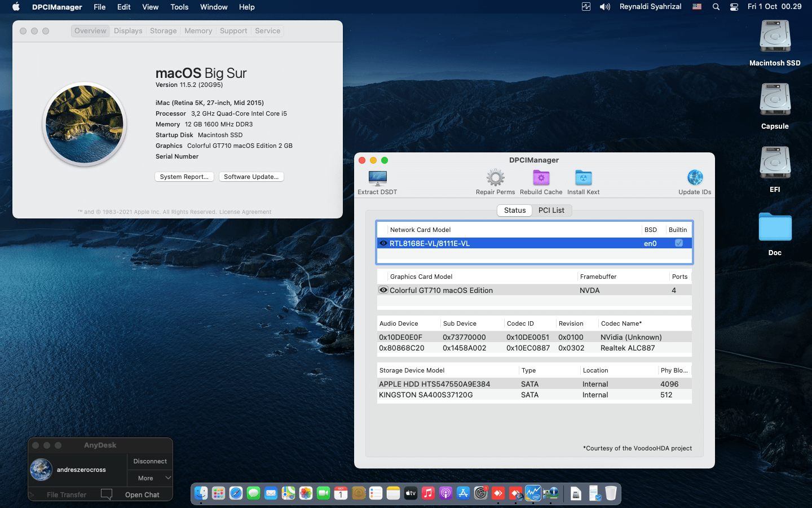Image resolution: width=812 pixels, height=508 pixels.
Task: Select the APPLE HDD HTS547550A9E384 storage row
Action: click(x=534, y=384)
